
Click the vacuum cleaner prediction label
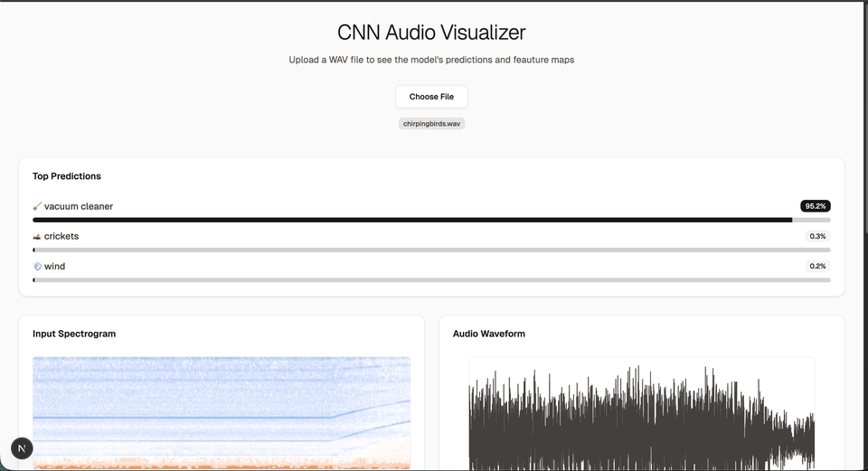point(79,206)
